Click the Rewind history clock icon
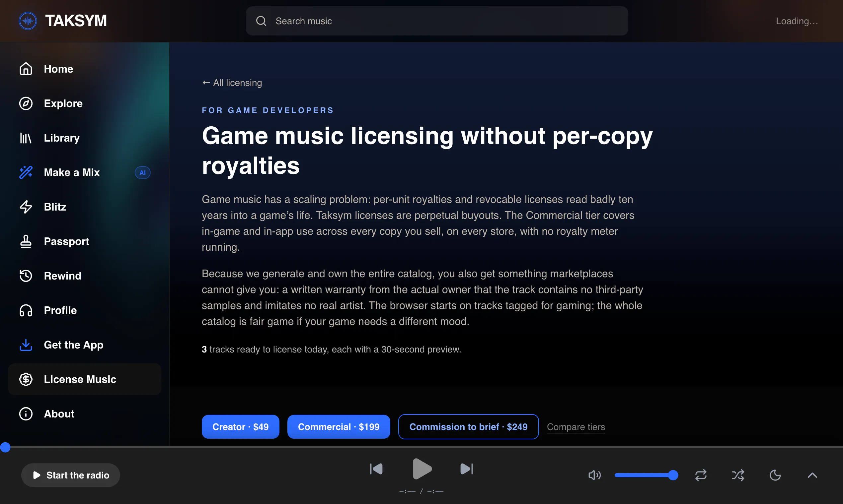The height and width of the screenshot is (504, 843). point(26,276)
